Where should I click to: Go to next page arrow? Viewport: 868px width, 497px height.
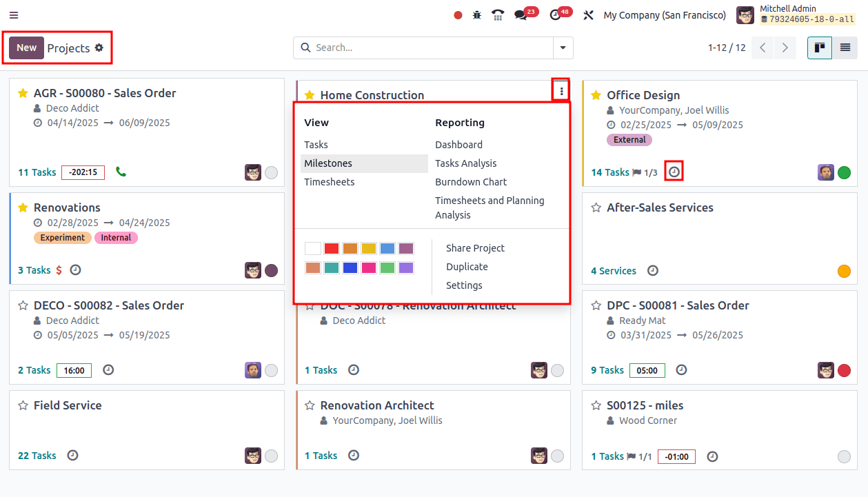coord(785,48)
